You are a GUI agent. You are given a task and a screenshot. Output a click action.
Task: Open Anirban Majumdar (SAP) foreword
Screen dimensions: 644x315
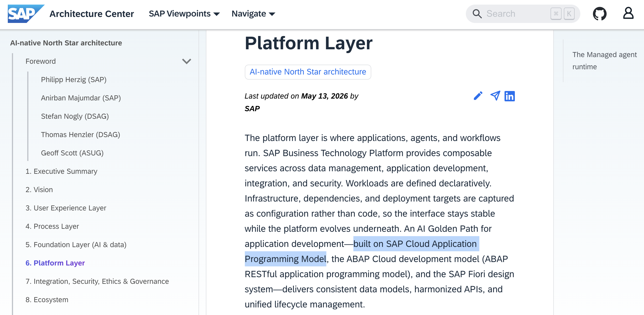(x=81, y=98)
